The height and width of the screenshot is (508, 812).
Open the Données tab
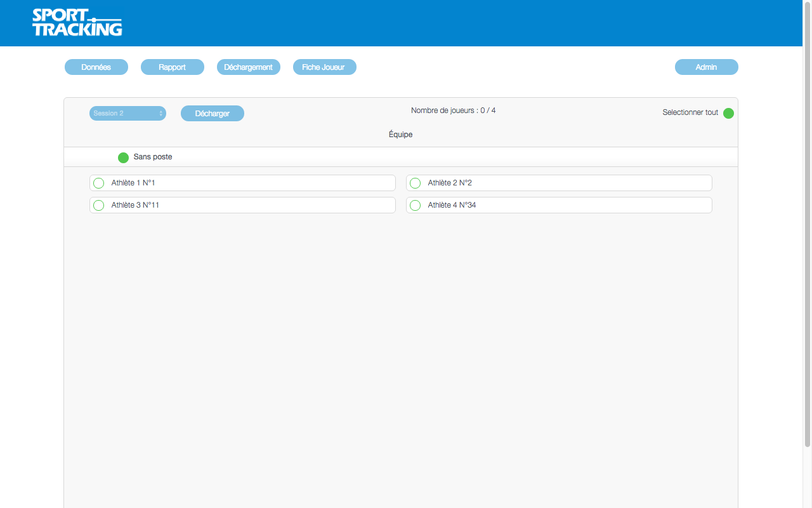point(96,67)
